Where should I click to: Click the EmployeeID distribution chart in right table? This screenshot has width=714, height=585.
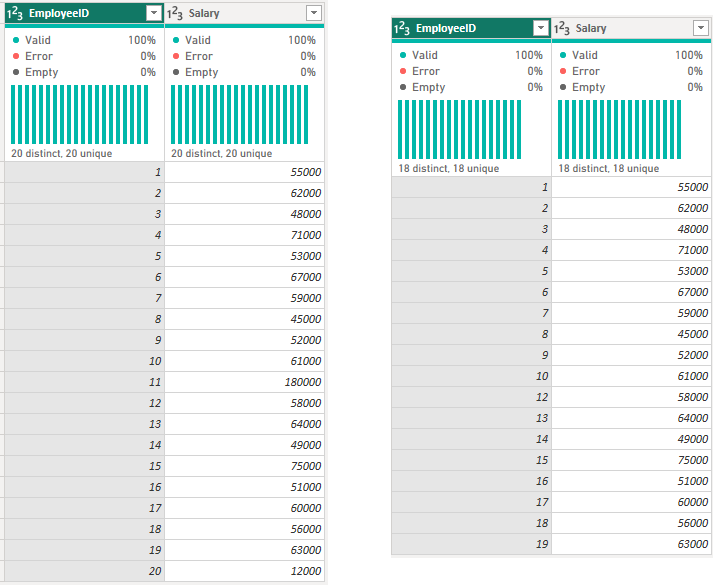tap(459, 129)
